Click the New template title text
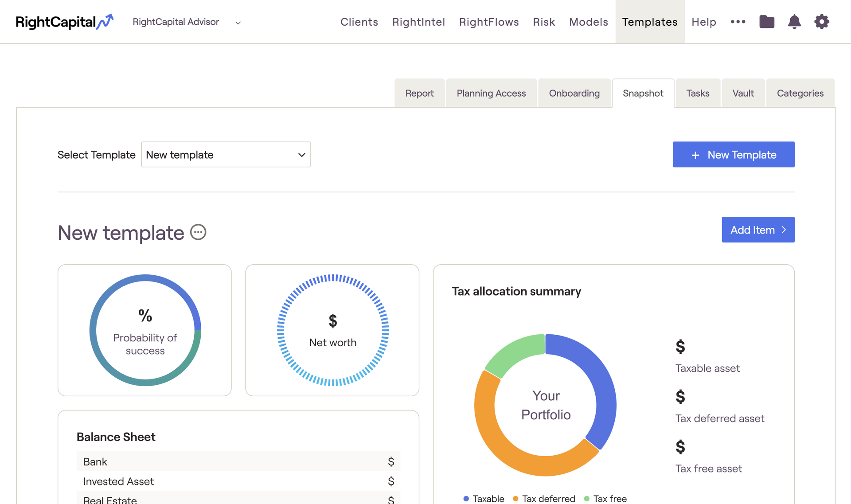The width and height of the screenshot is (851, 504). pos(121,233)
